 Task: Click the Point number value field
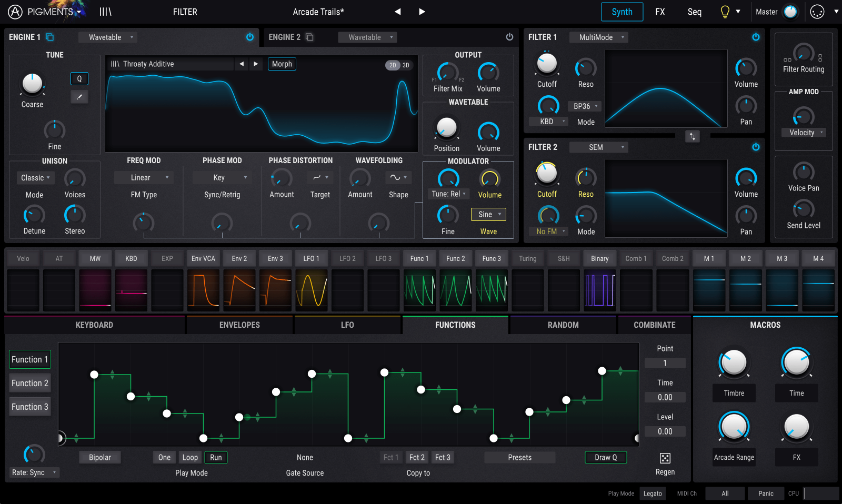(x=665, y=363)
